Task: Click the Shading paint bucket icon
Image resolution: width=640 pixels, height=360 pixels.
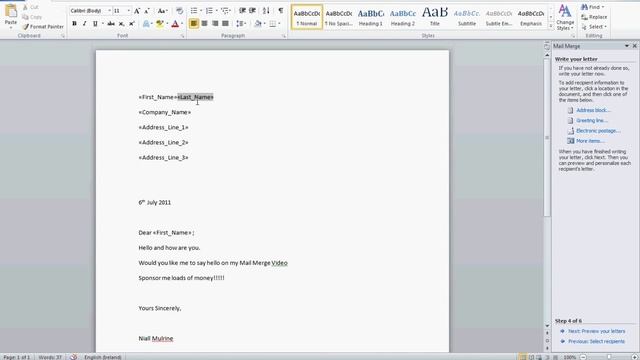Action: [x=258, y=24]
